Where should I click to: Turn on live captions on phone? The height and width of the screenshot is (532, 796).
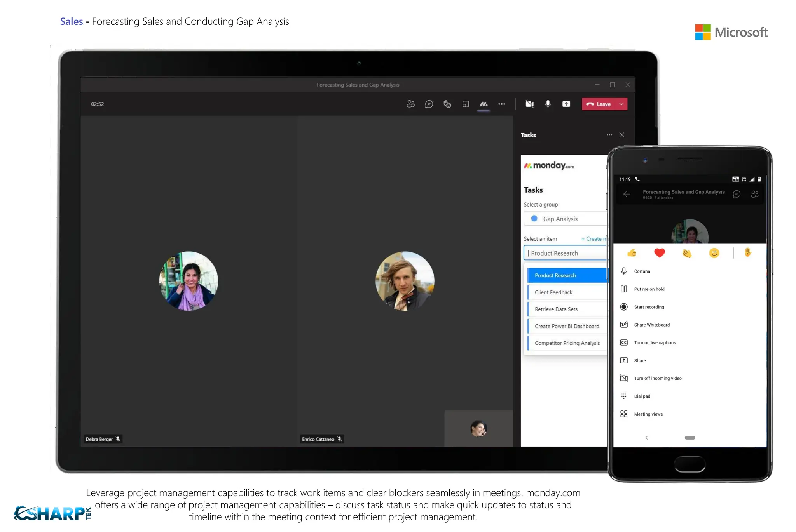(655, 342)
